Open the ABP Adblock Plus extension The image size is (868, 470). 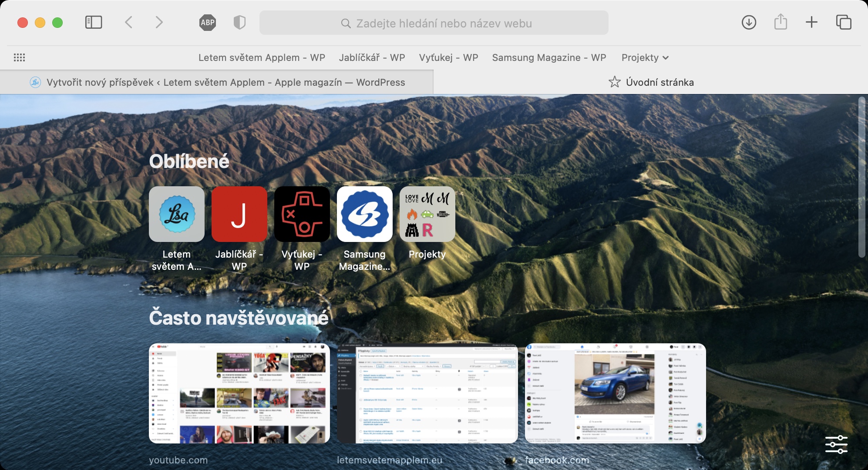click(x=208, y=23)
